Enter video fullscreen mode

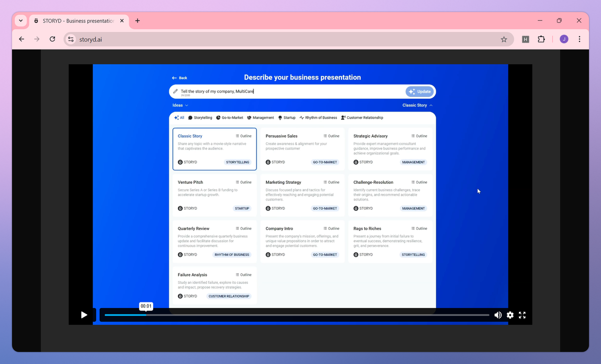pyautogui.click(x=522, y=315)
